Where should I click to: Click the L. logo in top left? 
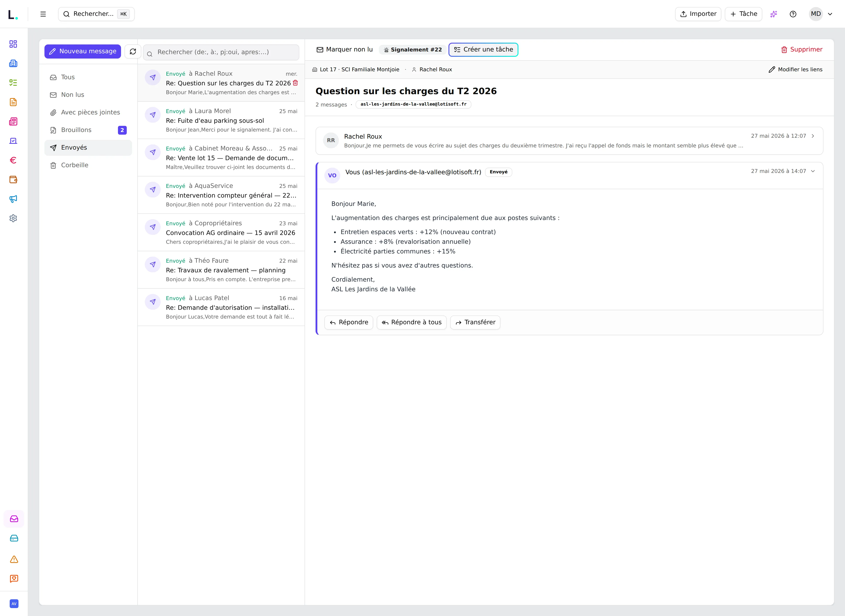tap(13, 15)
